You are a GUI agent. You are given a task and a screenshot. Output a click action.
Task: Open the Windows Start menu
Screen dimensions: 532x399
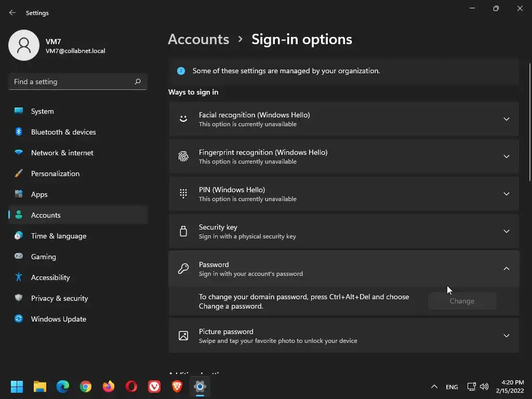coord(17,387)
